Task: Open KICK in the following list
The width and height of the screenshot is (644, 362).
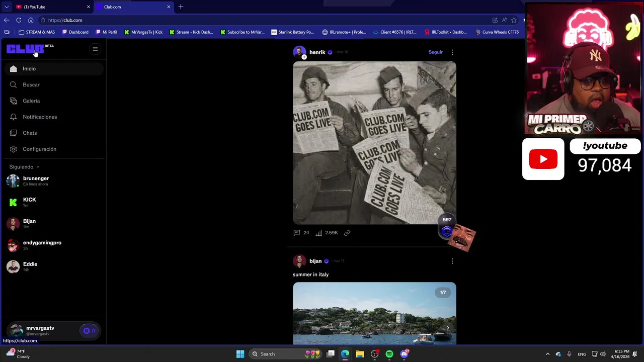Action: tap(53, 202)
